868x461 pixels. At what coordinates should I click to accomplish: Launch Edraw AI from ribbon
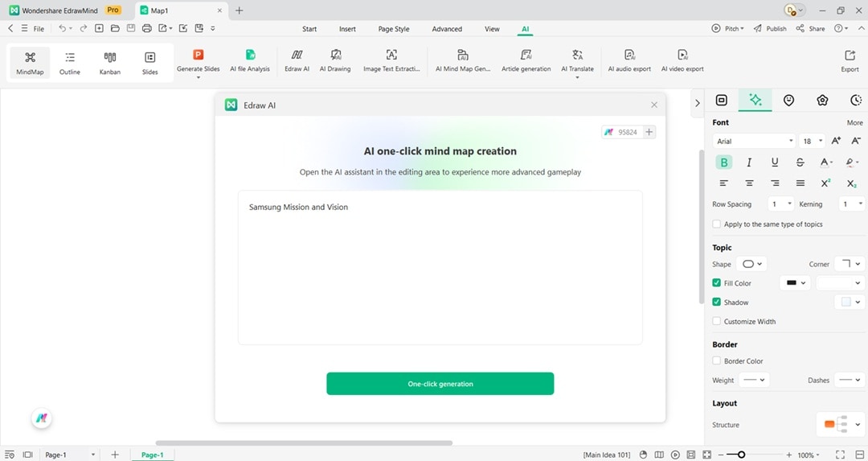(297, 61)
